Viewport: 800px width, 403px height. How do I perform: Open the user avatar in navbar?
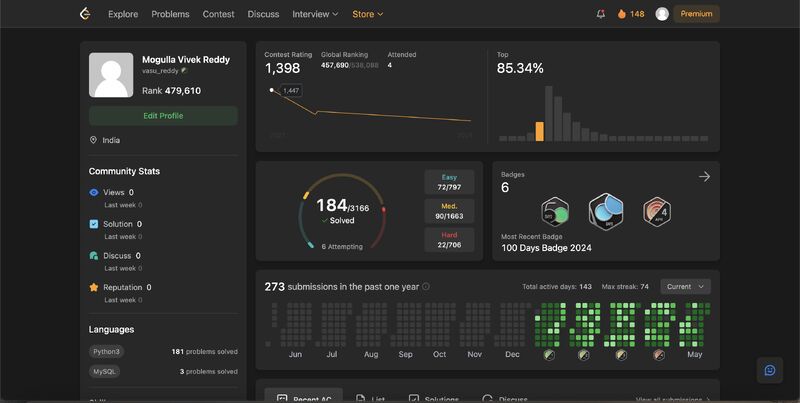[x=662, y=14]
